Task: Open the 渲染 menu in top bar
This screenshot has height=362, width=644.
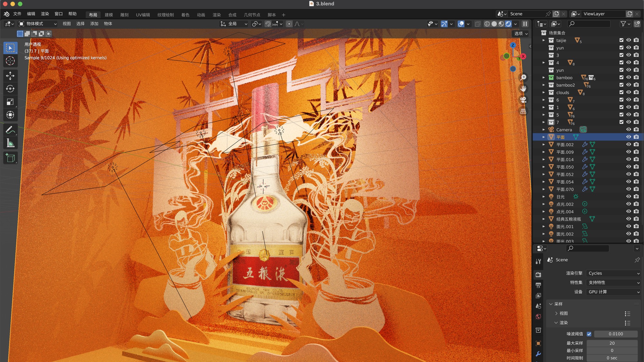Action: point(45,14)
